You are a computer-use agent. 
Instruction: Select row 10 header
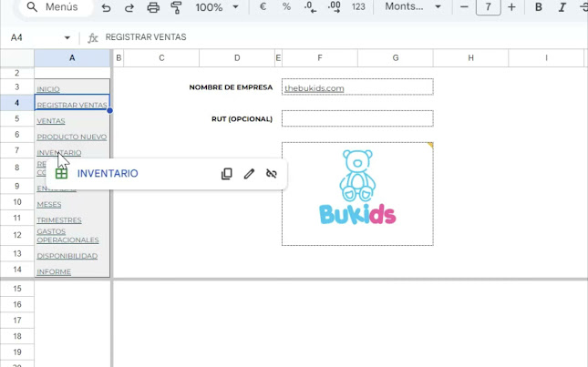17,202
